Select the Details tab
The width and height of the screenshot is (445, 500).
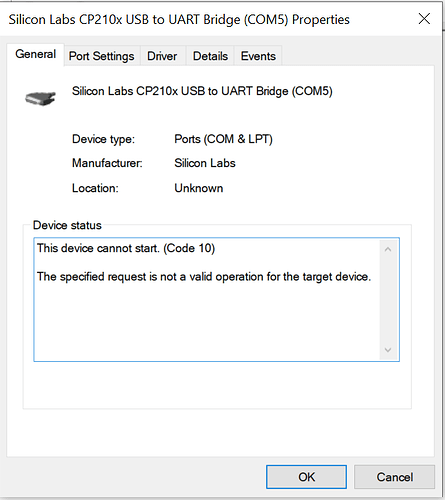click(x=210, y=56)
